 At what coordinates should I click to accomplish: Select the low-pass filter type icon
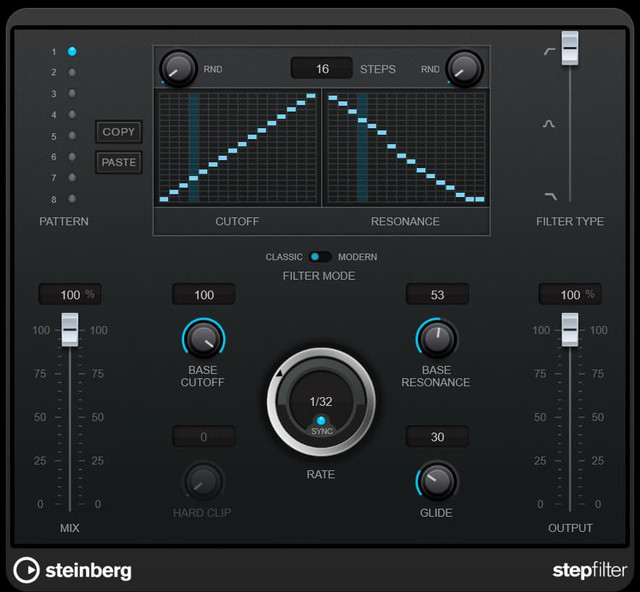coord(551,196)
